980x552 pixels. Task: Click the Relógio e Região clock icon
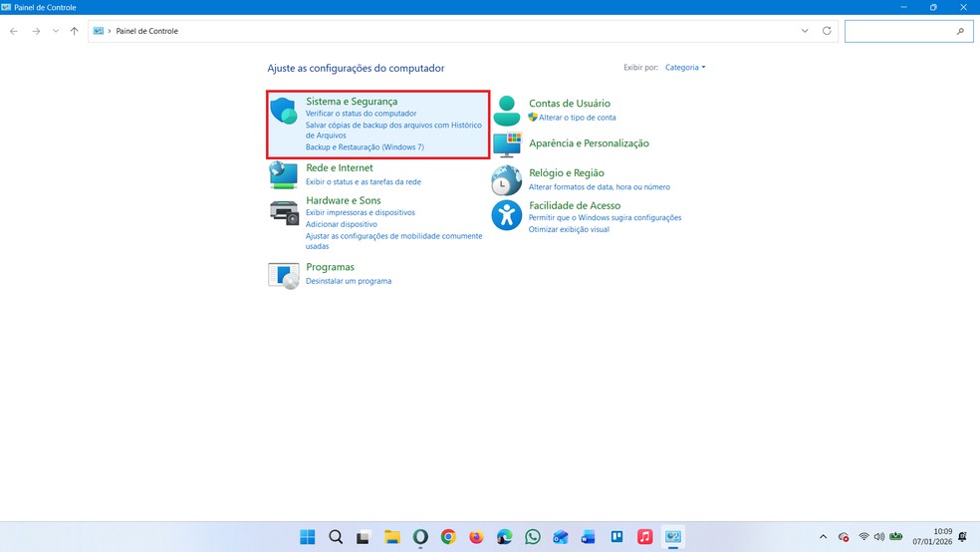[506, 180]
